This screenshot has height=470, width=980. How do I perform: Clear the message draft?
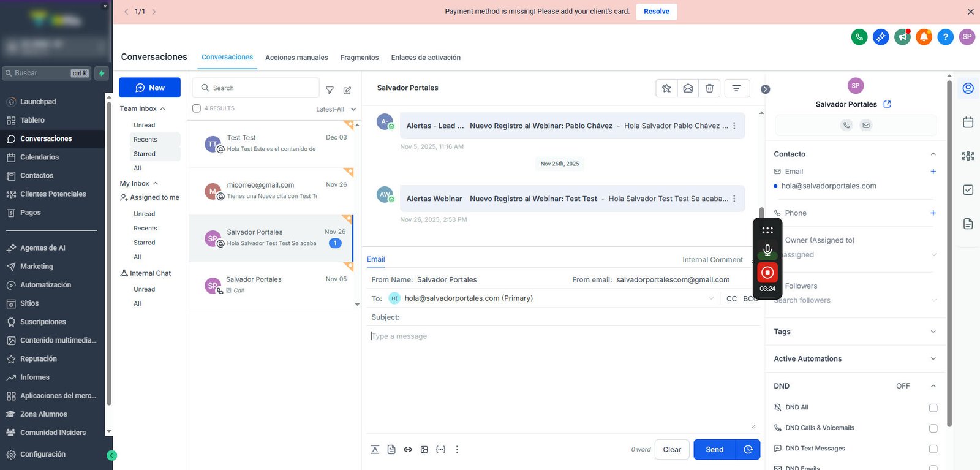pos(672,450)
